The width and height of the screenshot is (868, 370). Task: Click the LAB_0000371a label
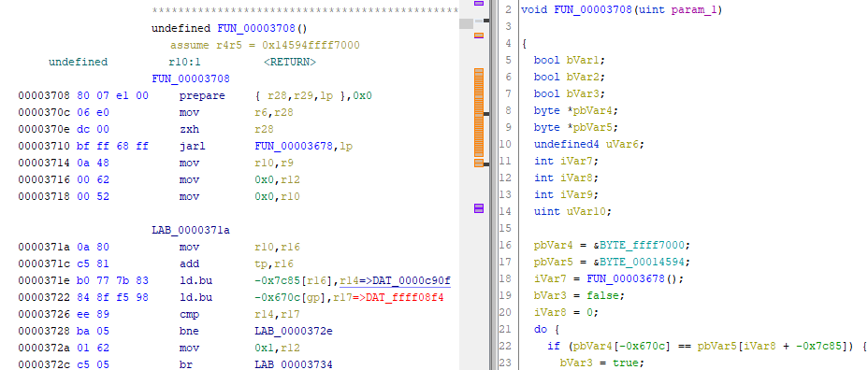click(191, 231)
